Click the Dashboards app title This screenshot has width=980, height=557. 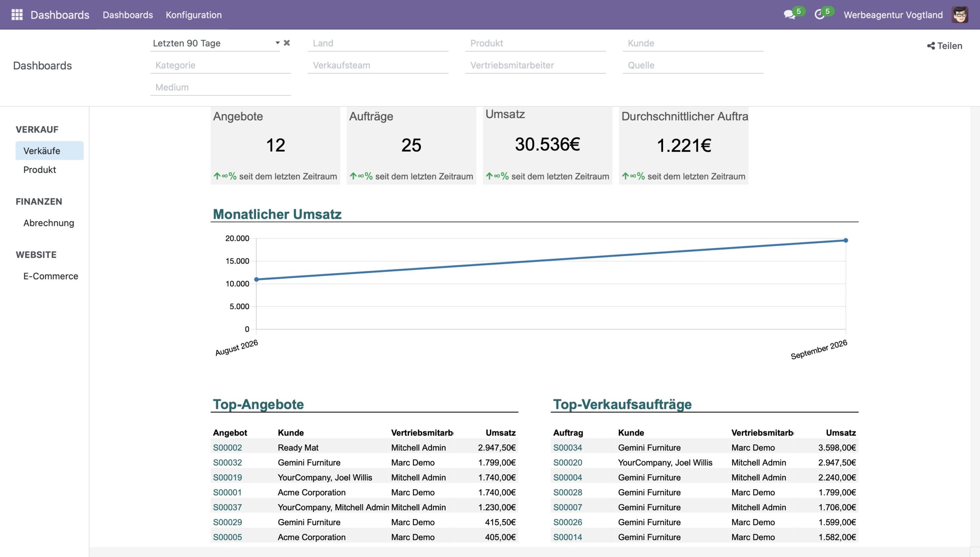click(60, 15)
